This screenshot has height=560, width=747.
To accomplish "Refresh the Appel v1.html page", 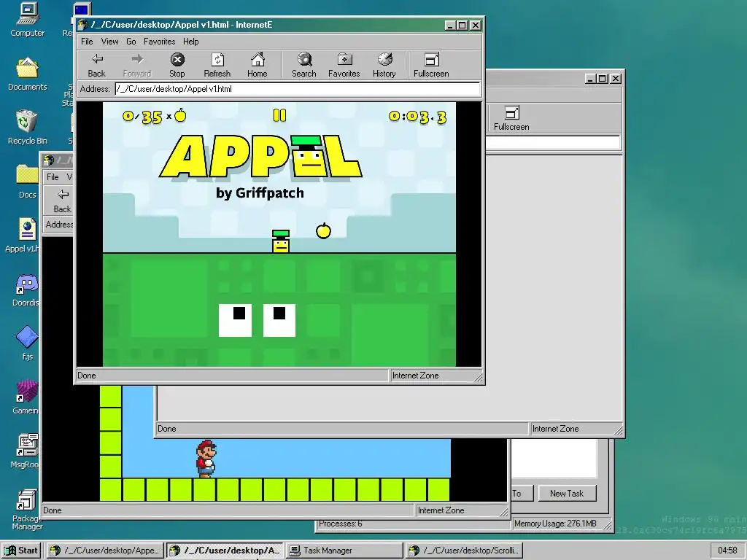I will point(217,65).
